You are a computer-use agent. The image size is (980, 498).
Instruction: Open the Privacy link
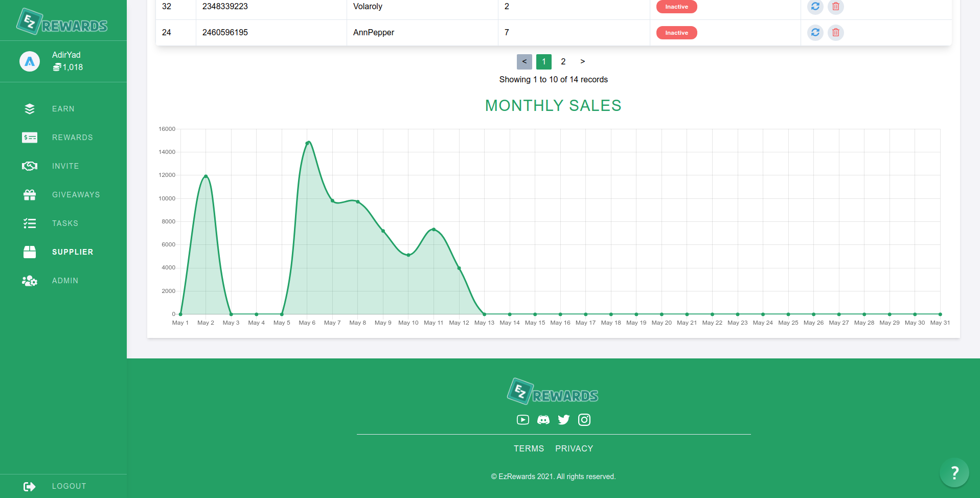tap(575, 448)
